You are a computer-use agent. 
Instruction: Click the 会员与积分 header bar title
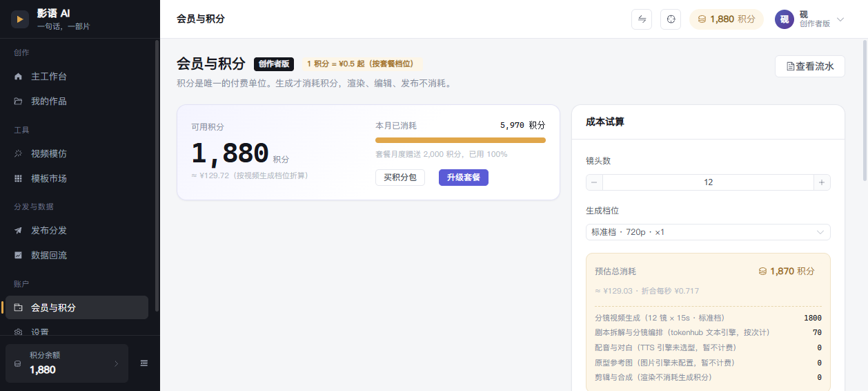201,19
